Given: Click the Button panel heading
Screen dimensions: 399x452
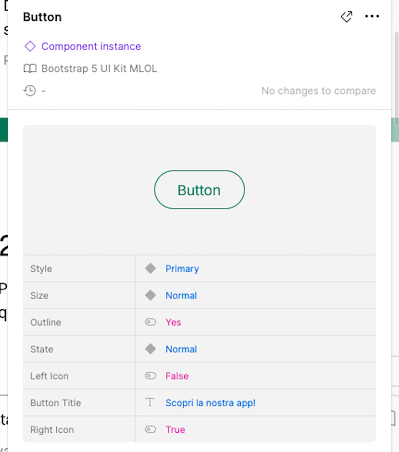Looking at the screenshot, I should pos(42,17).
